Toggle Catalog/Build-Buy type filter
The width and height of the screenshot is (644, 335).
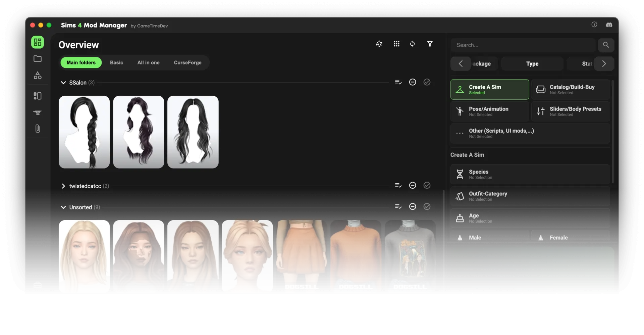[571, 89]
